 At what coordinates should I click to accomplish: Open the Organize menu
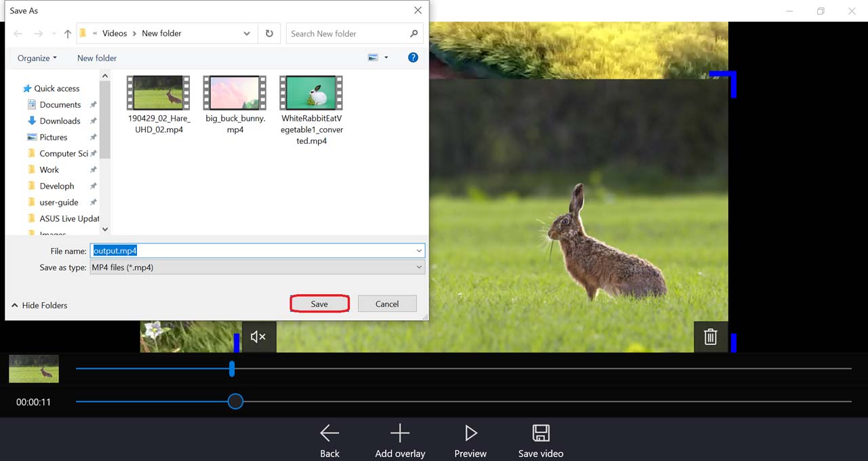click(x=37, y=58)
